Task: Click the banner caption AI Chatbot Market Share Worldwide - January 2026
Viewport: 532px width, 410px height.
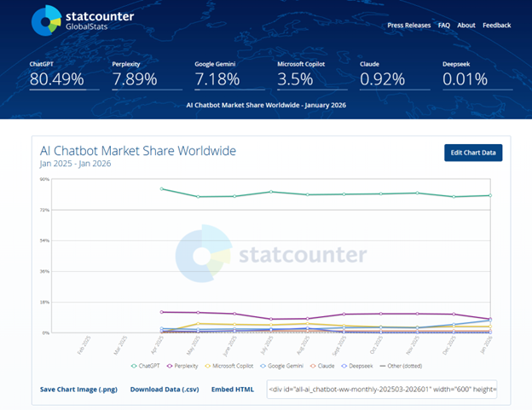Action: 266,105
